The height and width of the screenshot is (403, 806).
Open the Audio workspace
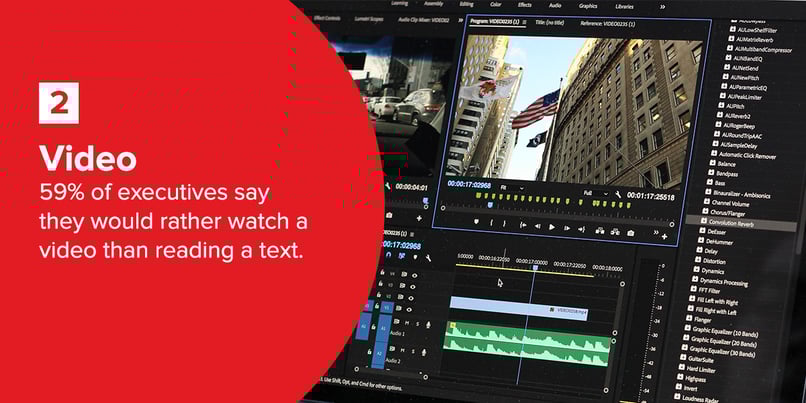(x=555, y=6)
